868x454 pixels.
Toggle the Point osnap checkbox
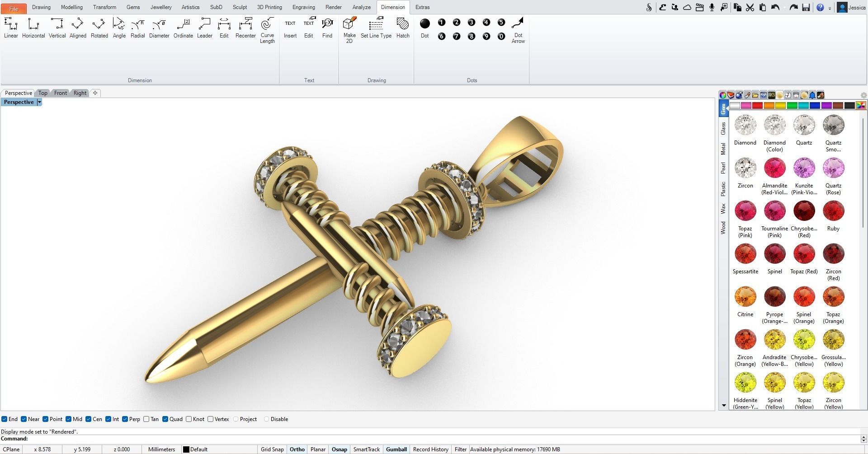tap(45, 419)
